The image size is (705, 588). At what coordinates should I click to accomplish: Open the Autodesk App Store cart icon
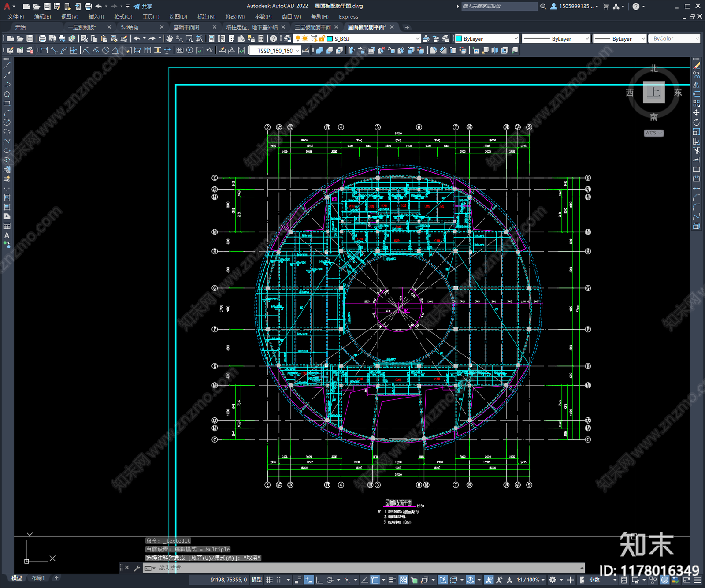coord(606,6)
